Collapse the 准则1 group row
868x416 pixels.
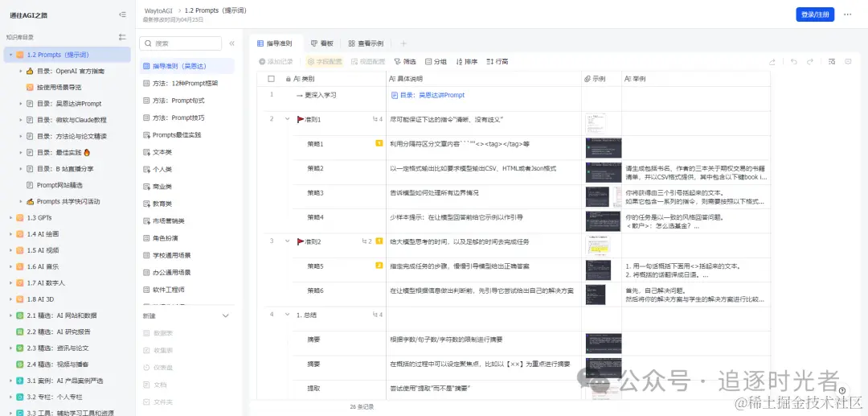click(x=287, y=119)
